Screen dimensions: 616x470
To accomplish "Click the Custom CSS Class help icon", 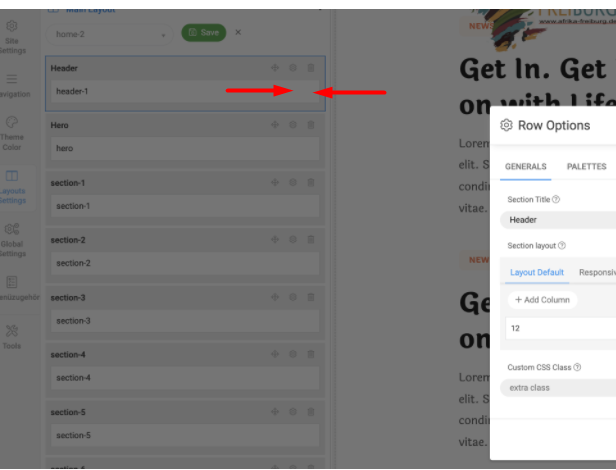I will coord(577,367).
